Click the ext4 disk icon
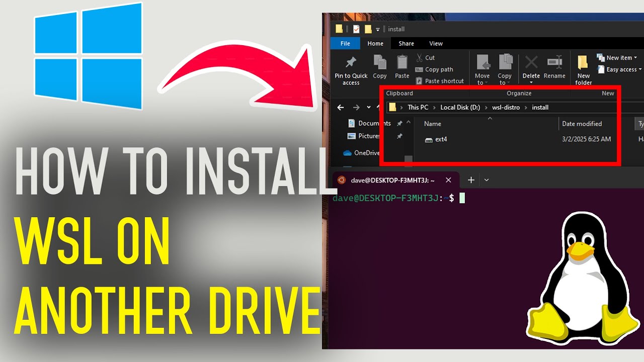Viewport: 644px width, 362px height. point(429,140)
